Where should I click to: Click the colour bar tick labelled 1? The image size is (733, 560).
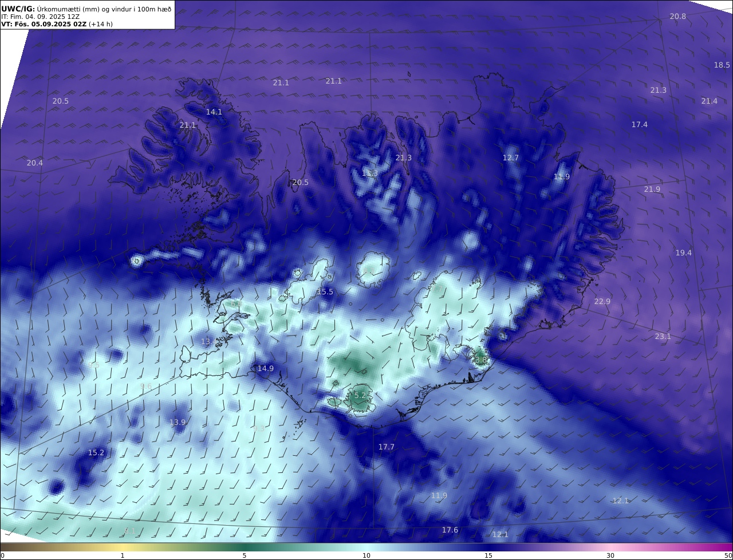(x=123, y=555)
